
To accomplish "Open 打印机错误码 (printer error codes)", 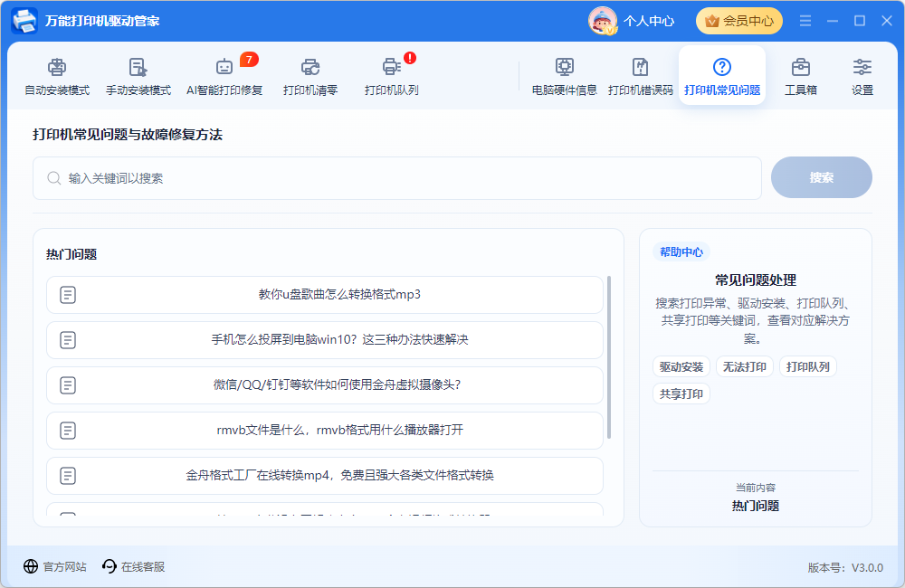I will (641, 76).
